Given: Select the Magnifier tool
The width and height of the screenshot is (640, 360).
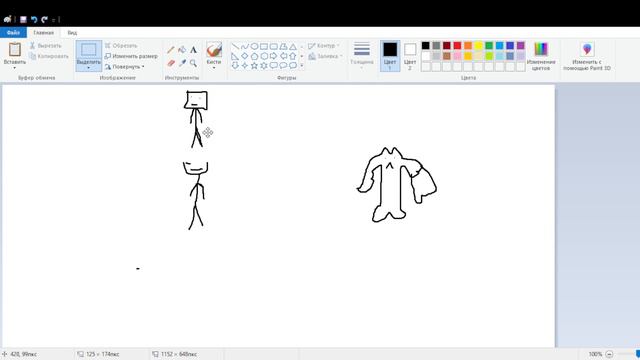Looking at the screenshot, I should click(x=193, y=63).
